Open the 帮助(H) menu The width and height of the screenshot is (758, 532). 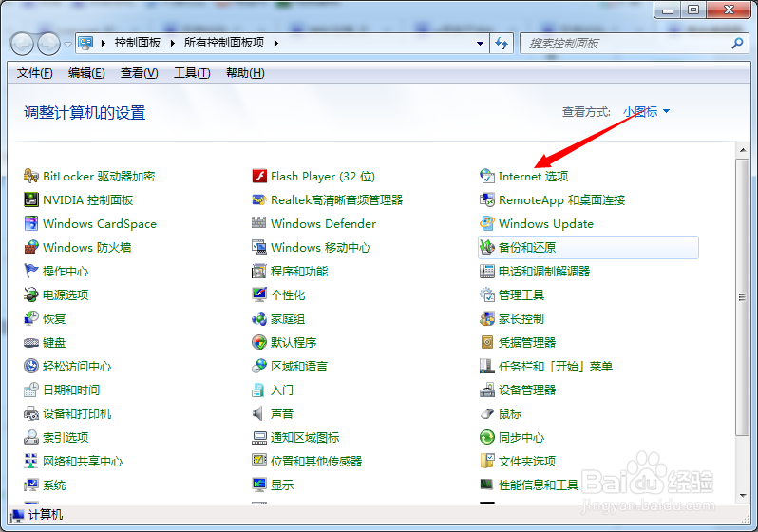click(x=245, y=73)
